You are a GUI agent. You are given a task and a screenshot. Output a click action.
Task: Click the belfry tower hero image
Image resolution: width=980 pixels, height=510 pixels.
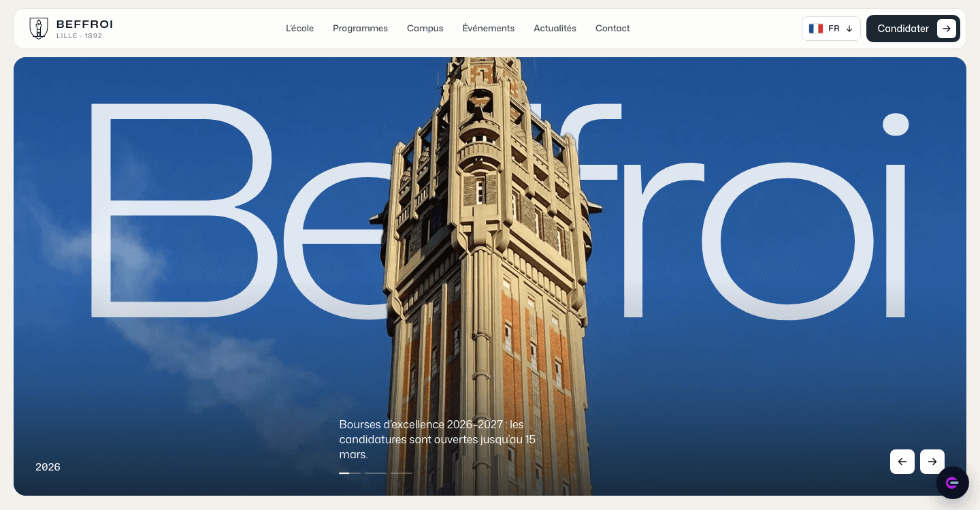point(490,276)
